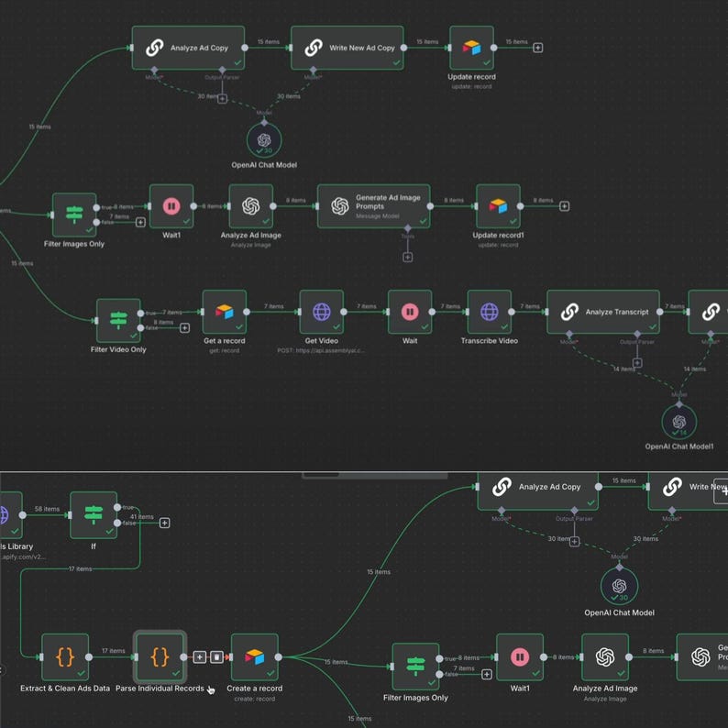Select the Update record1 Airtable node
The height and width of the screenshot is (728, 728).
click(498, 206)
